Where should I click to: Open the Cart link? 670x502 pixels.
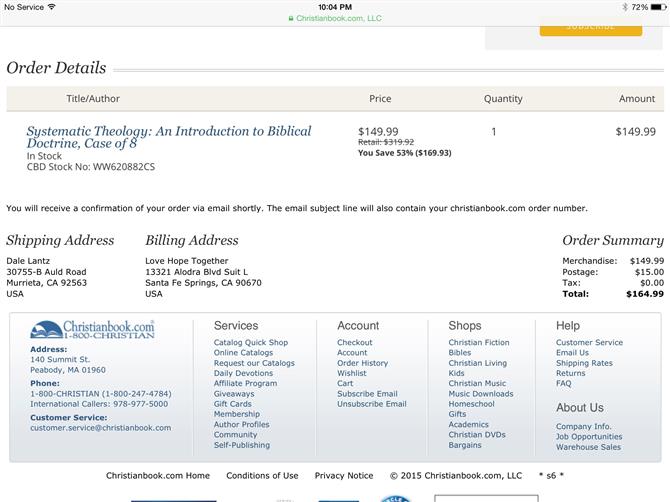[x=345, y=383]
